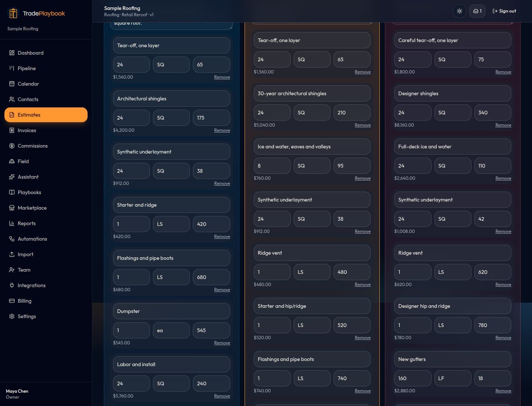The image size is (532, 406).
Task: Toggle the light/dark theme button
Action: point(460,11)
